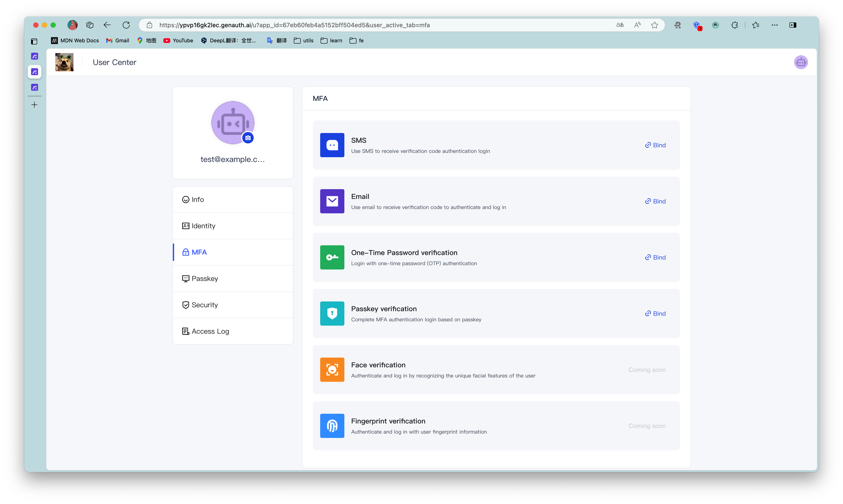Open the Identity menu item

pos(233,226)
